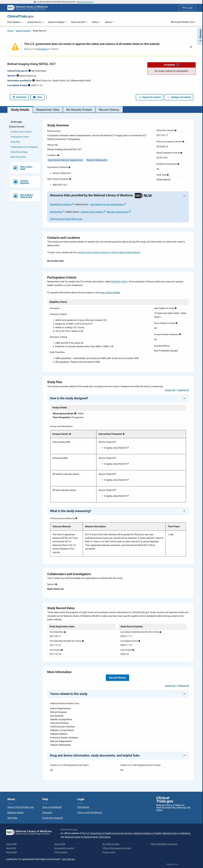Open the Find Studies dropdown menu
The image size is (203, 868).
[x=15, y=22]
